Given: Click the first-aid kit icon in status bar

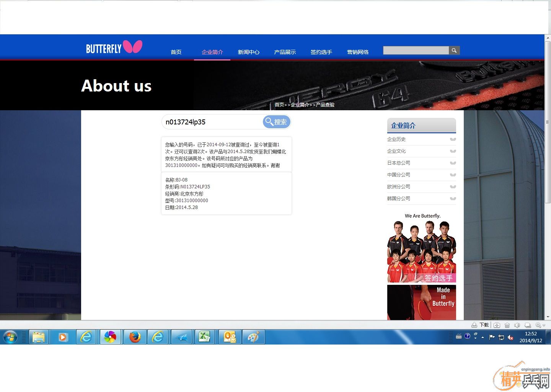Looking at the screenshot, I should [497, 325].
